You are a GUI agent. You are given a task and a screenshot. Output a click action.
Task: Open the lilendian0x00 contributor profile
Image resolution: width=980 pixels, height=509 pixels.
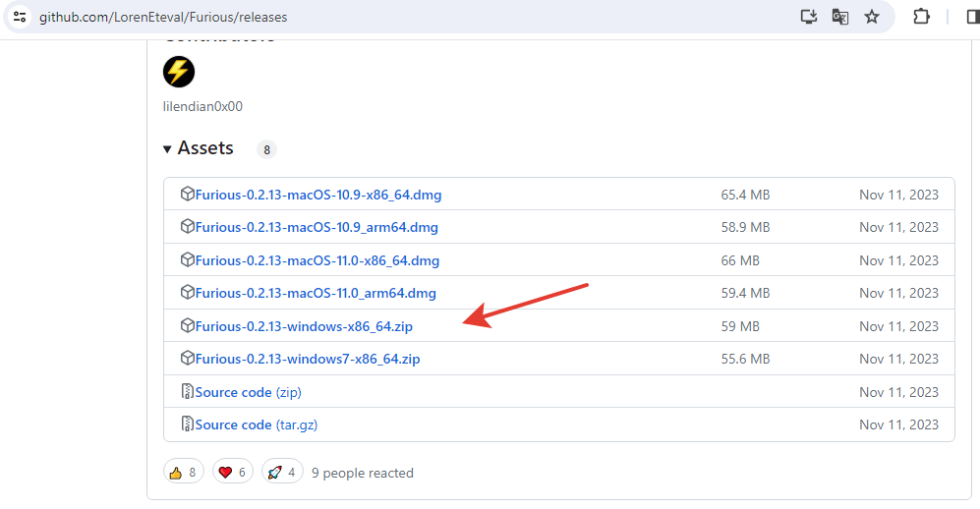[x=202, y=106]
